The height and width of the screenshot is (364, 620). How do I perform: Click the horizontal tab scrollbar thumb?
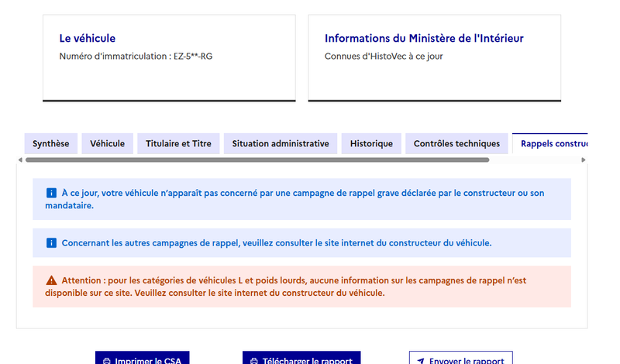[x=257, y=160]
